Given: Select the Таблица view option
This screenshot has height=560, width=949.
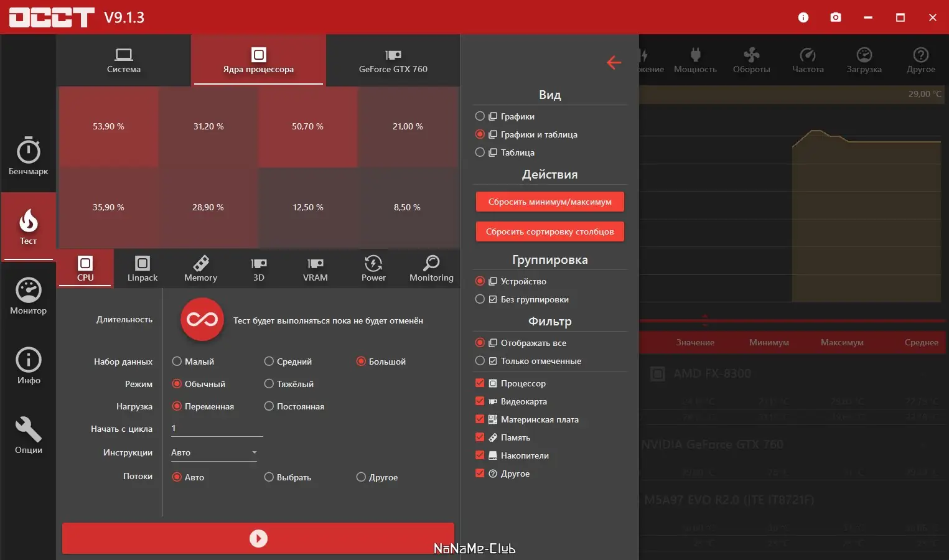Looking at the screenshot, I should (480, 152).
